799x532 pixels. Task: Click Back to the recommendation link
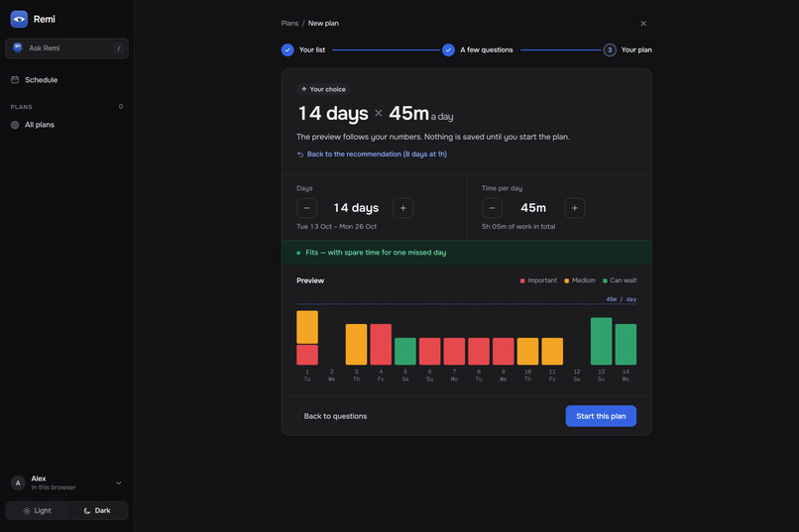pyautogui.click(x=372, y=155)
